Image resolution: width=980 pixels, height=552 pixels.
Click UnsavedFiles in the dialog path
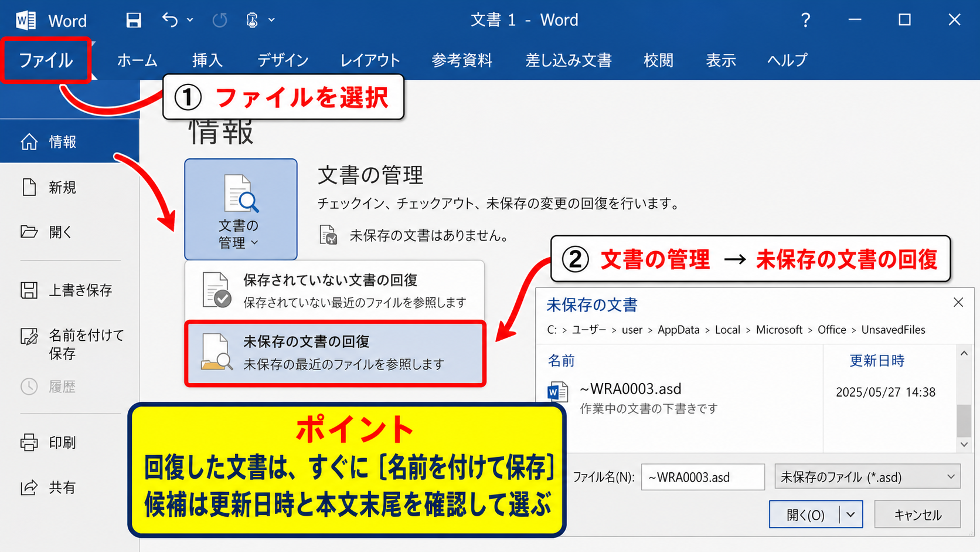click(893, 330)
